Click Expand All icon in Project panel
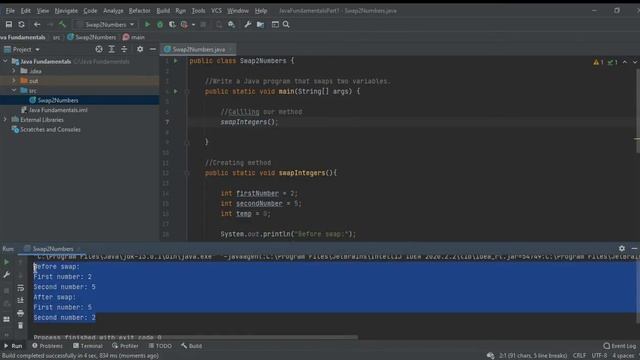 click(111, 49)
